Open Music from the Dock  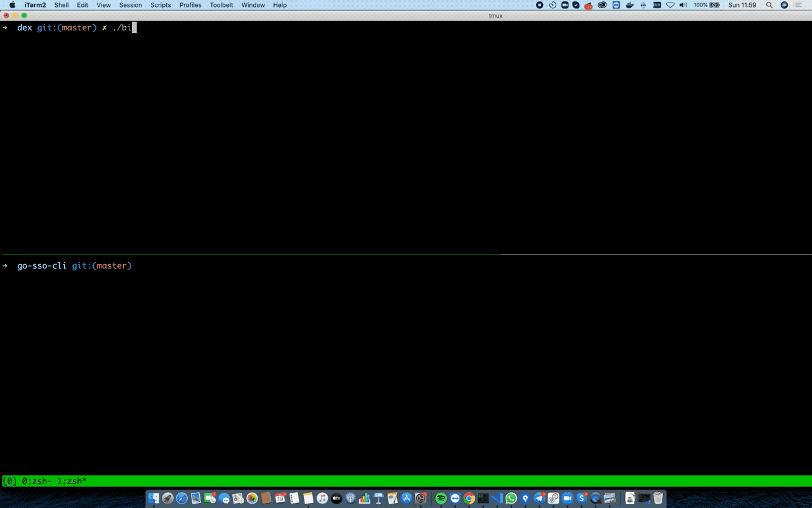tap(322, 498)
